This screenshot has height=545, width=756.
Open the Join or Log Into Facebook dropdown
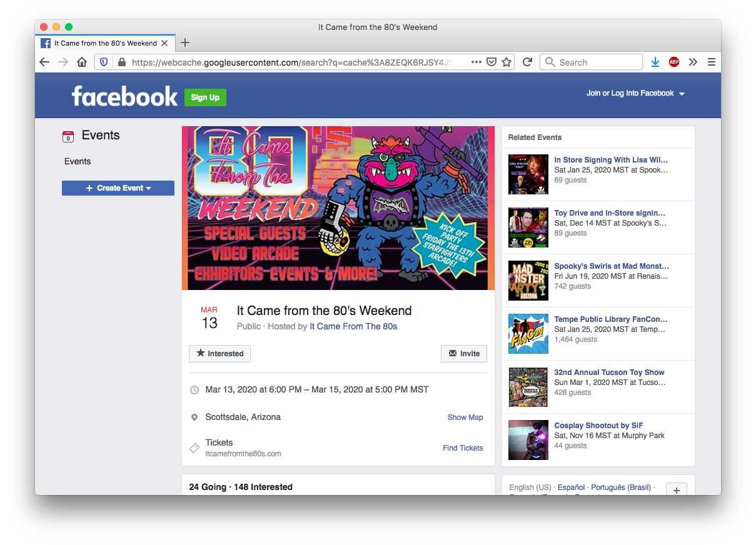635,93
